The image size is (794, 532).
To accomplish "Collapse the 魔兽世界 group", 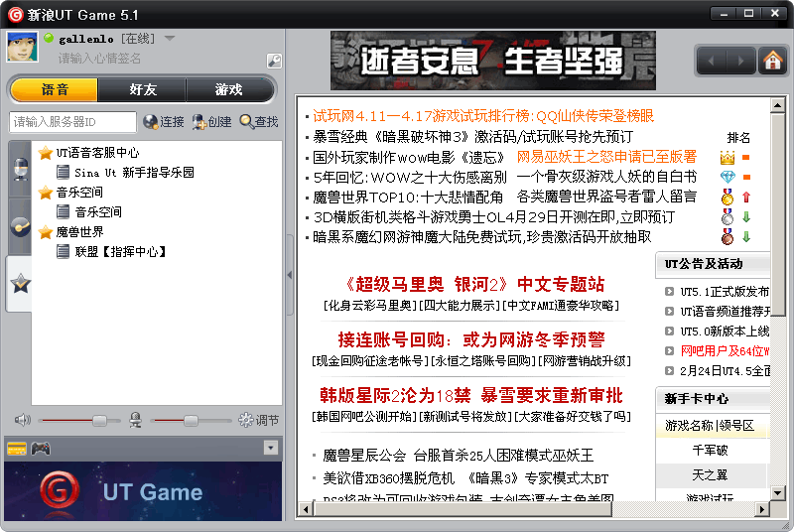I will pos(70,232).
